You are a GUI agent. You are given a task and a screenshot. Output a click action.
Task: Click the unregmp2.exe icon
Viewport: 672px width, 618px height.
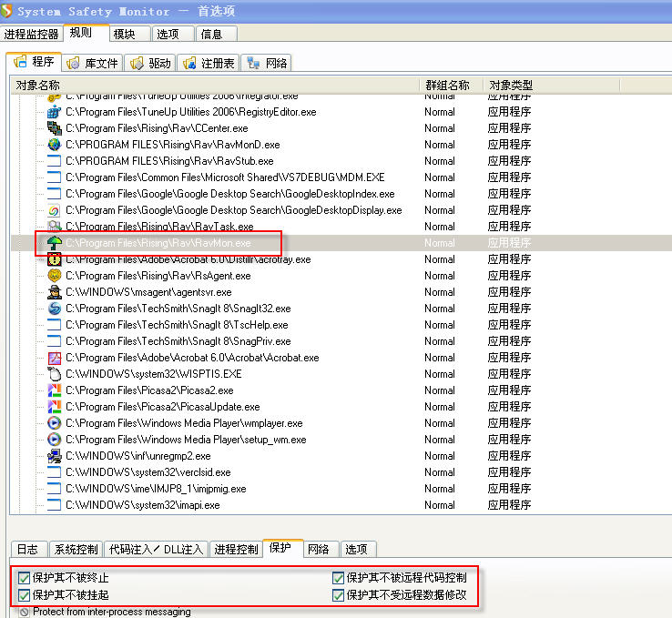click(x=54, y=456)
